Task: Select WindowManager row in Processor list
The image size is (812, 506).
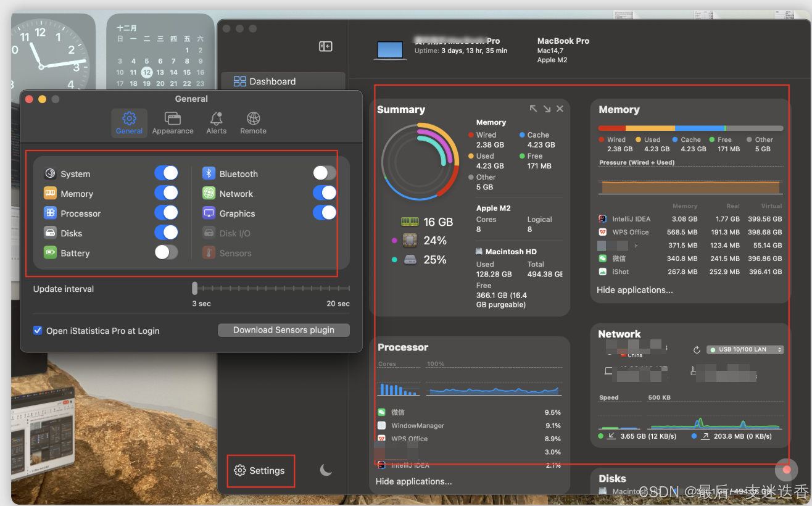Action: click(469, 426)
